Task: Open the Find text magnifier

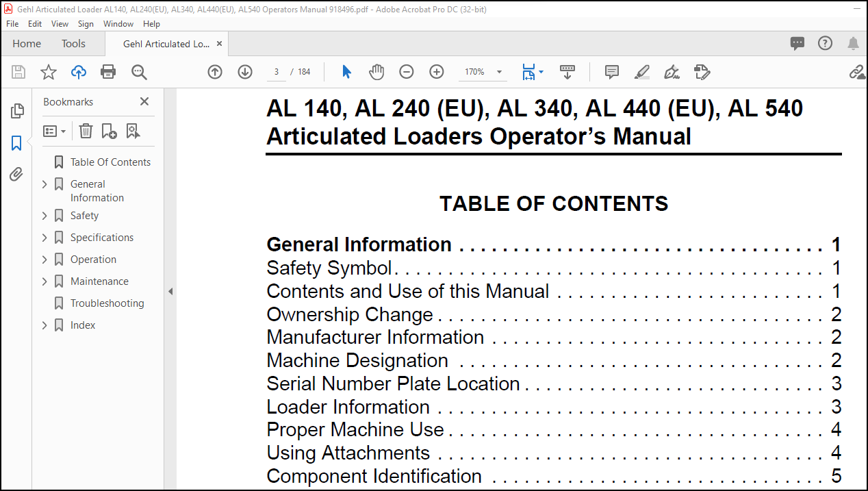Action: click(x=139, y=72)
